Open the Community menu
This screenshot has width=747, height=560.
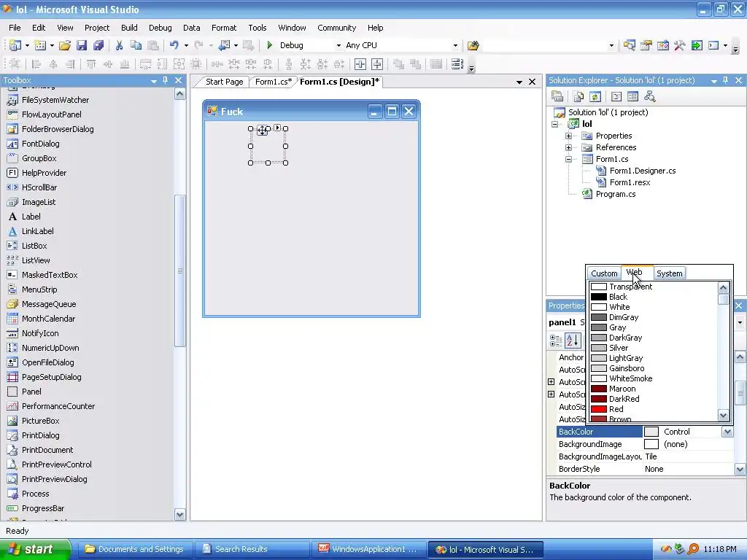click(337, 28)
